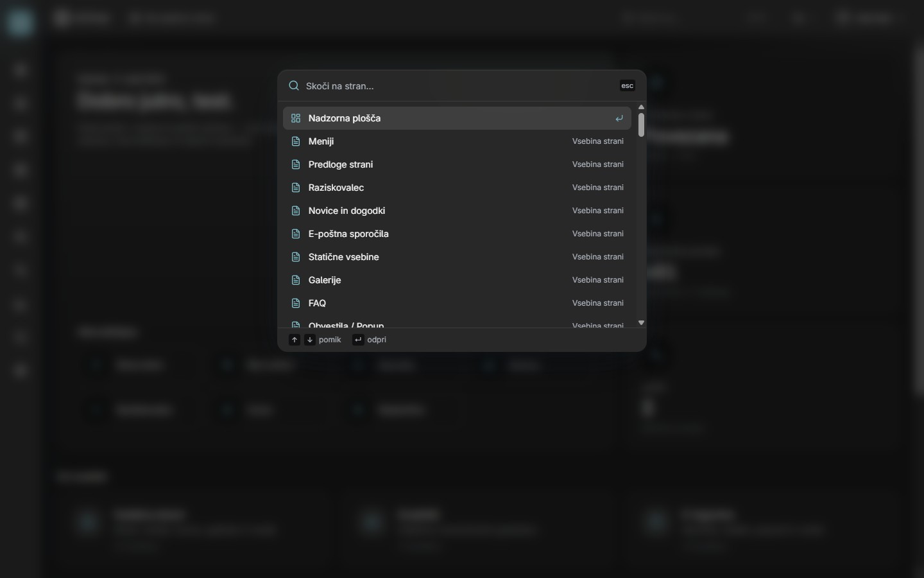Click the document icon next to Meniji
Screen dimensions: 924x578
tap(296, 141)
